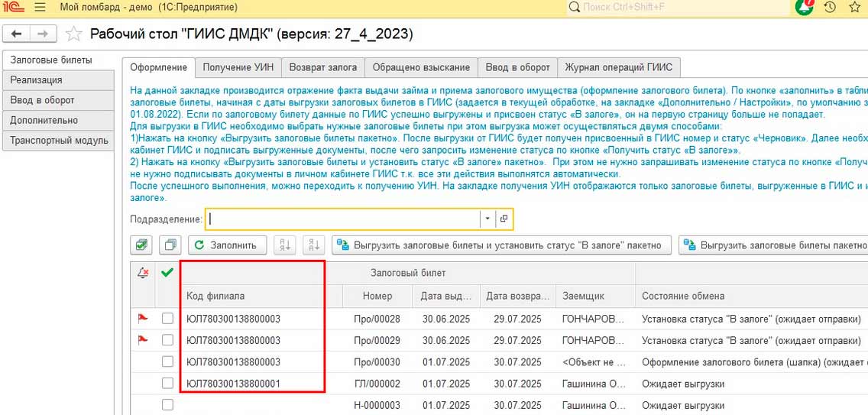Click the Состояние обмена column header
Image resolution: width=868 pixels, height=415 pixels.
click(x=752, y=296)
